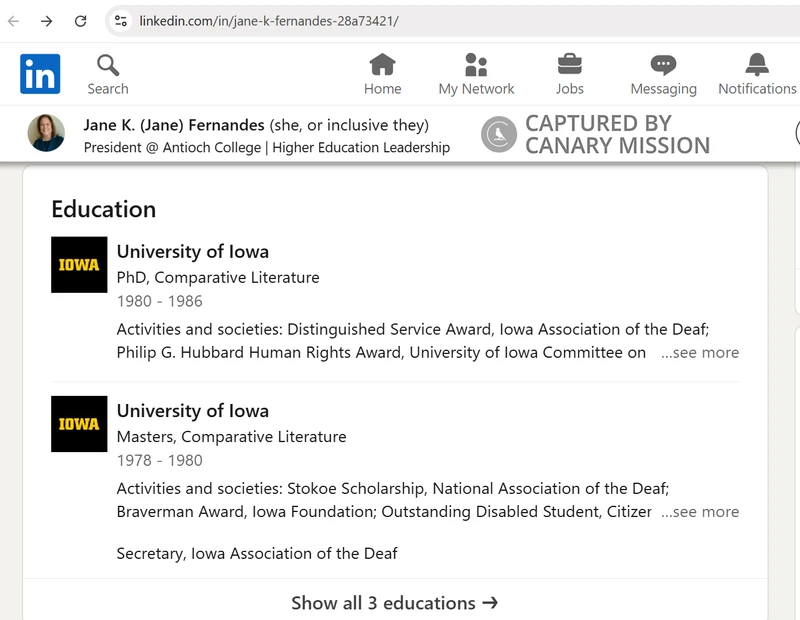The image size is (800, 620).
Task: Click the browser back arrow
Action: click(x=14, y=21)
